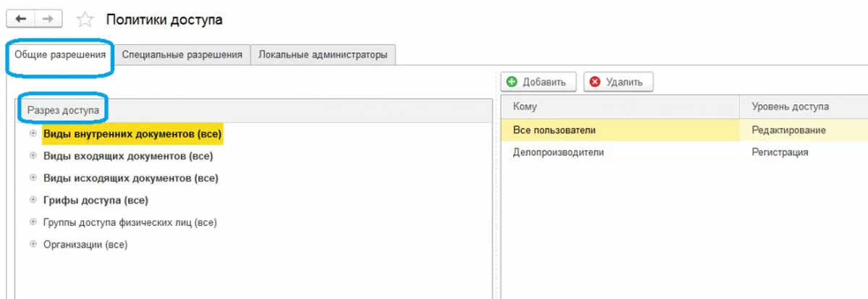Open the Специальные разрешения tab
The height and width of the screenshot is (299, 868).
(x=182, y=54)
